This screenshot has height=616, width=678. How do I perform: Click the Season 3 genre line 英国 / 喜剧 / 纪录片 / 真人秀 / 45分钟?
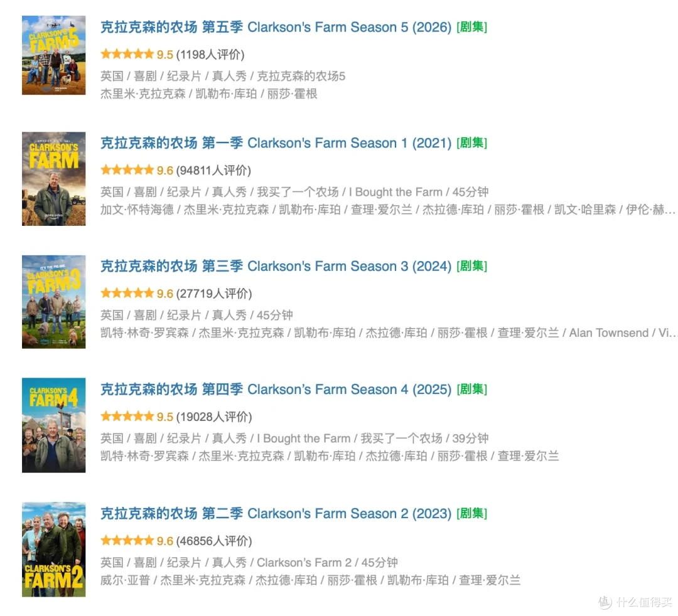pos(196,316)
